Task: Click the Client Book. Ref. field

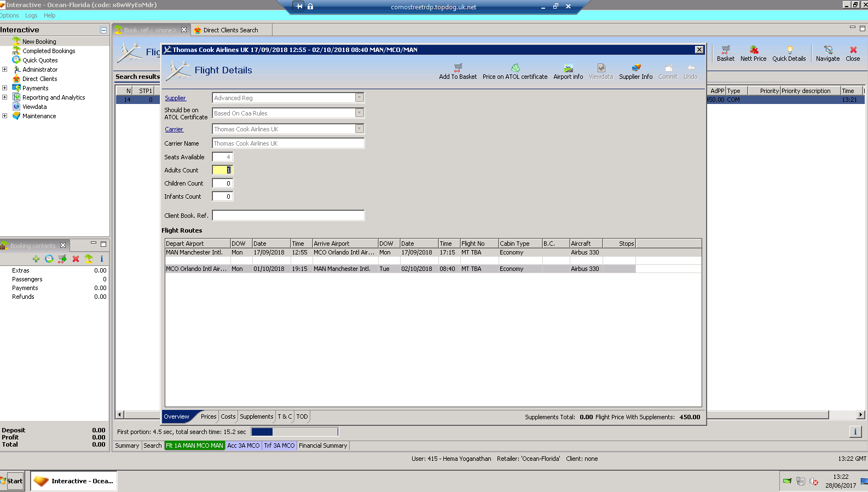Action: 288,216
